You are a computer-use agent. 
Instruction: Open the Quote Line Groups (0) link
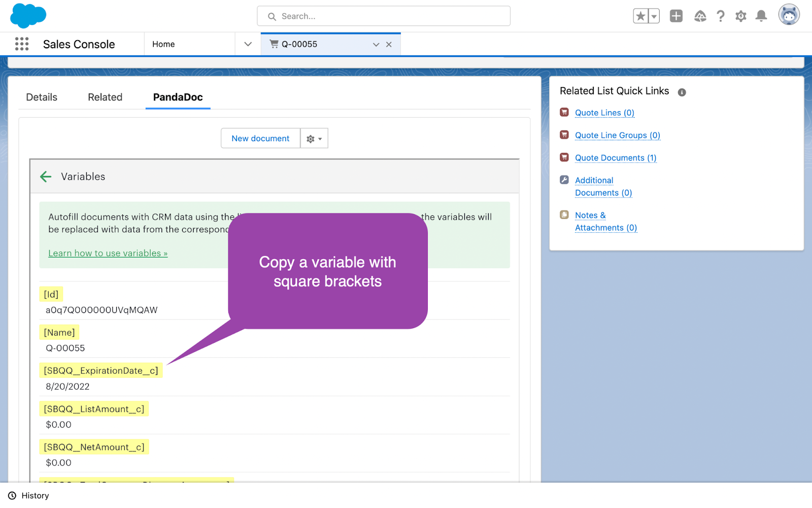(618, 135)
